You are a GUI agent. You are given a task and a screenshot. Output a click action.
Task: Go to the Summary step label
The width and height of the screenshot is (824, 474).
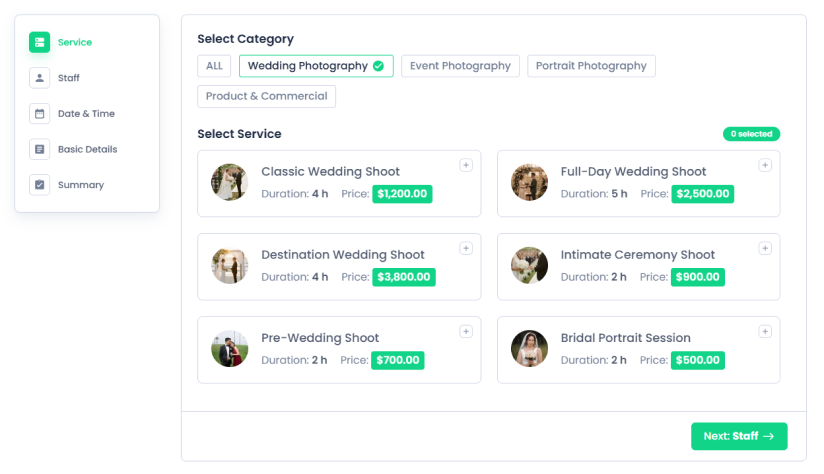(x=81, y=185)
